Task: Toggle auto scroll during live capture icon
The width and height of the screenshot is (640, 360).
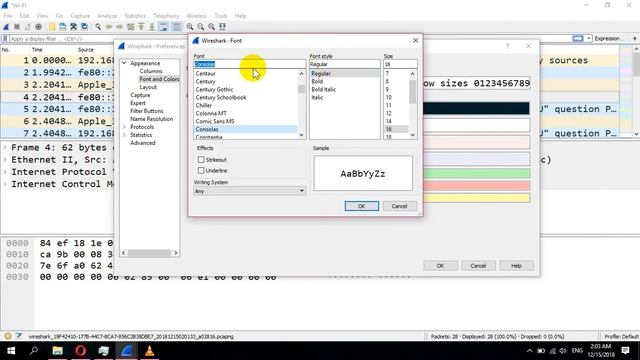Action: (x=163, y=27)
